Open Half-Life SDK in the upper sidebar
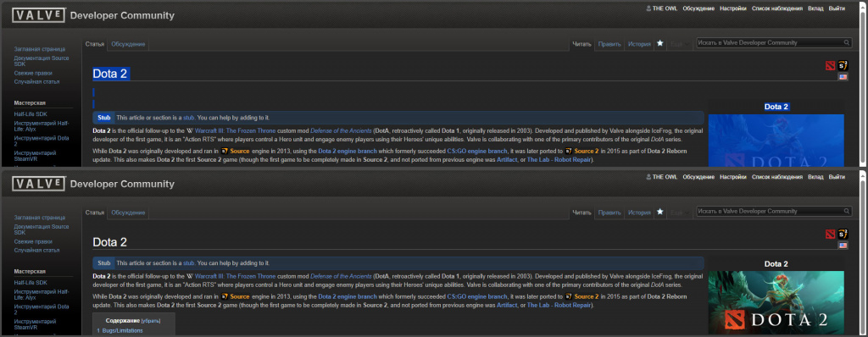Image resolution: width=868 pixels, height=337 pixels. 31,114
